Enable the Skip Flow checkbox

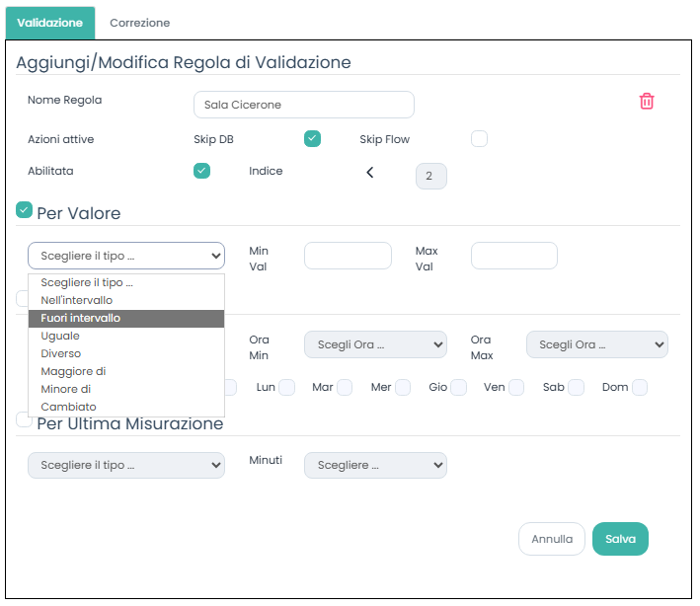pyautogui.click(x=479, y=139)
